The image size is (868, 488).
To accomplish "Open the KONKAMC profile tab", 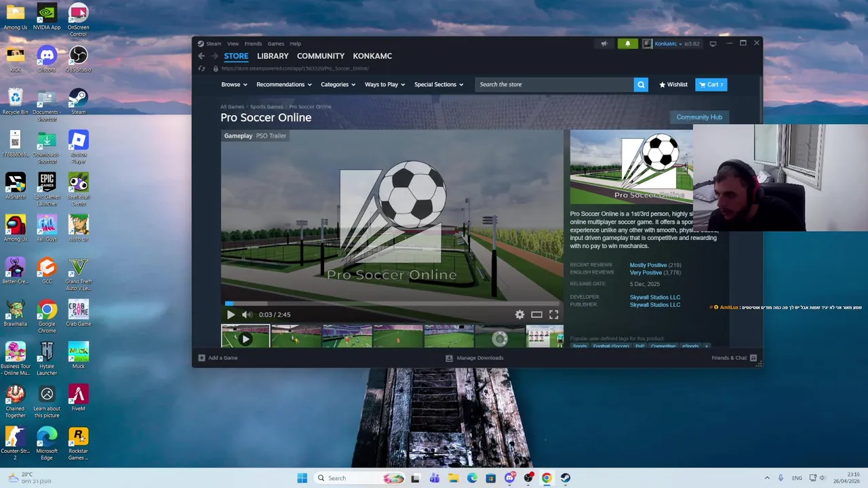I will click(x=372, y=56).
